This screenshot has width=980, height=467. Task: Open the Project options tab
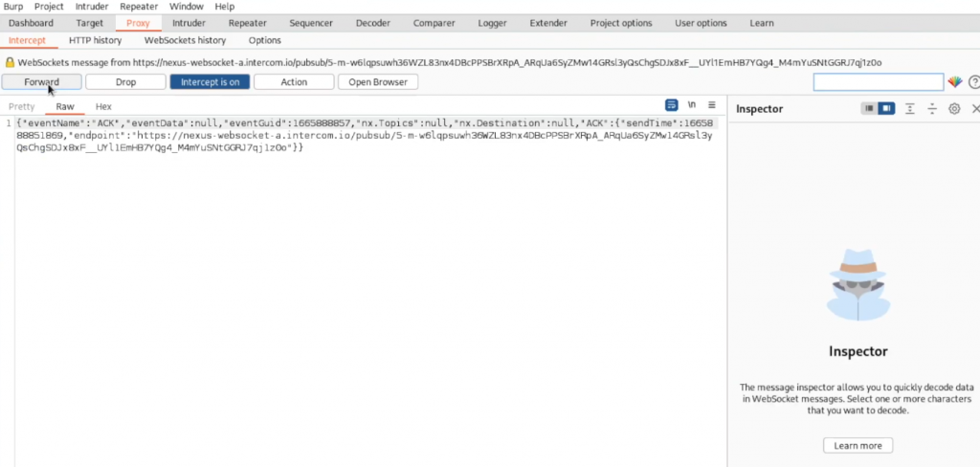tap(620, 23)
